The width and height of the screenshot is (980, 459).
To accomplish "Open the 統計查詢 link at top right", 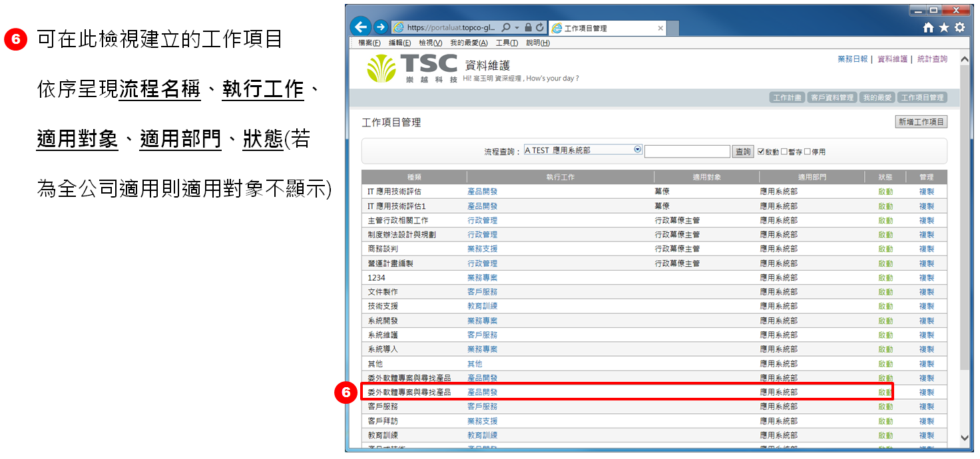I will (932, 59).
